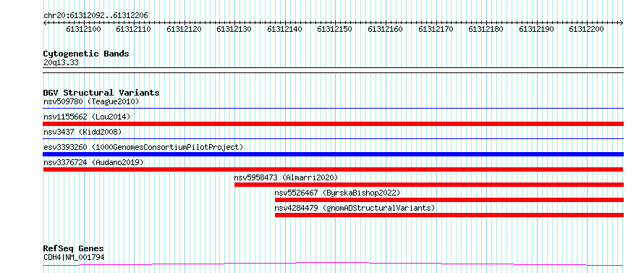
Task: Select the RefSeq Genes track title
Action: pos(74,249)
